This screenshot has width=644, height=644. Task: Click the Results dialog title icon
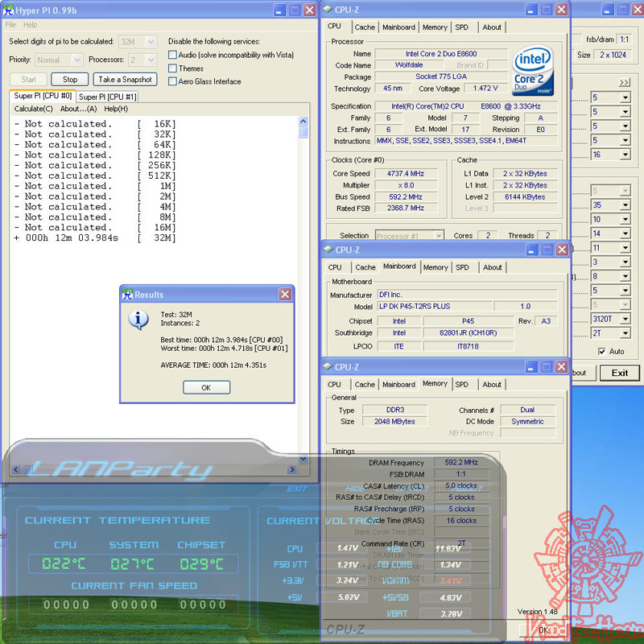point(127,294)
